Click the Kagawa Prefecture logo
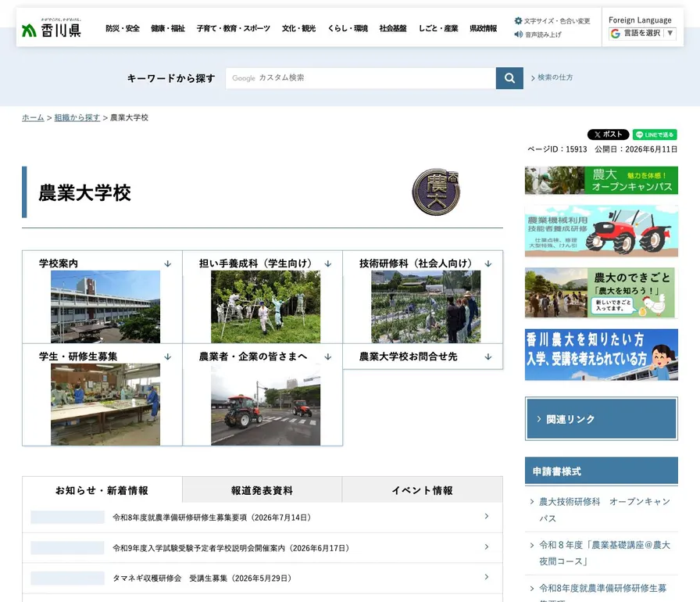This screenshot has width=700, height=602. click(52, 27)
